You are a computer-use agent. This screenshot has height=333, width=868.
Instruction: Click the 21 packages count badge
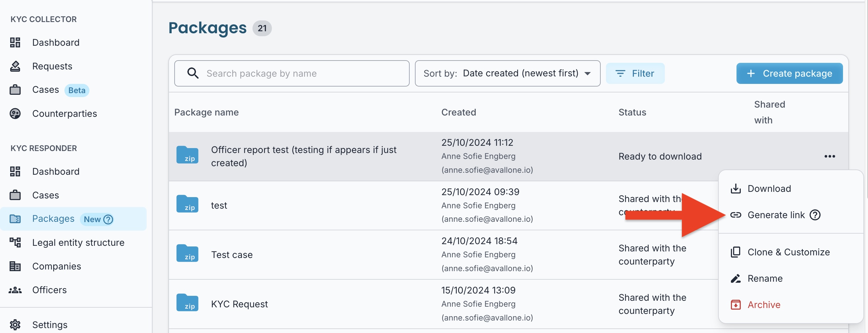262,28
